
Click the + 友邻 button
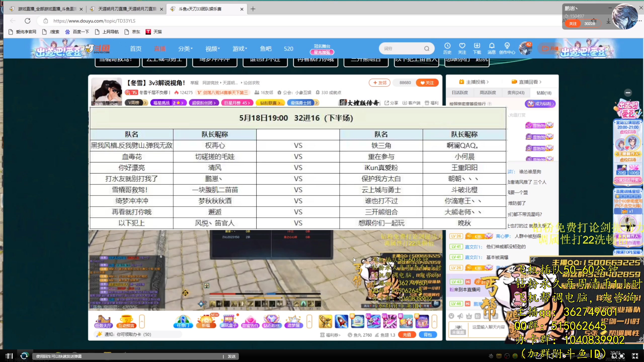[x=379, y=83]
